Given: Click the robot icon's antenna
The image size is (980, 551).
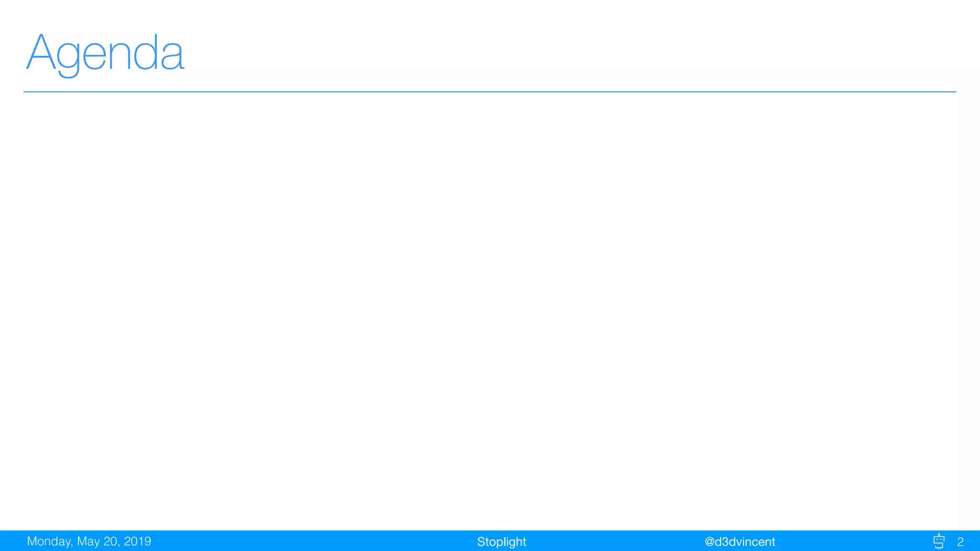Looking at the screenshot, I should (939, 535).
